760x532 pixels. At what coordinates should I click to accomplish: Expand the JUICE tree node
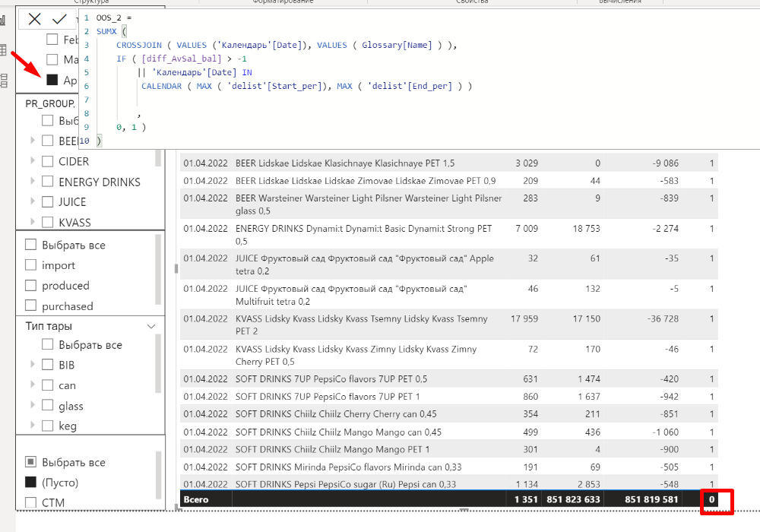(33, 201)
